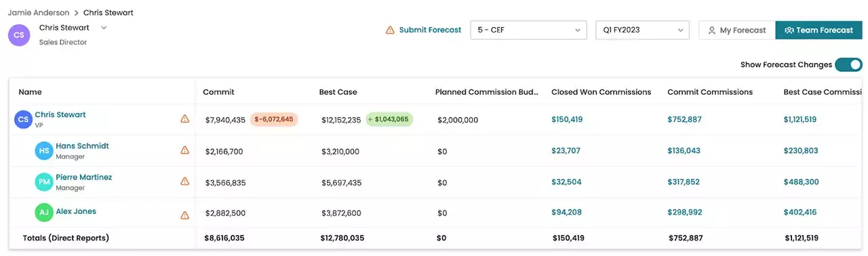868x256 pixels.
Task: Toggle the Show Forecast Changes switch
Action: tap(848, 65)
